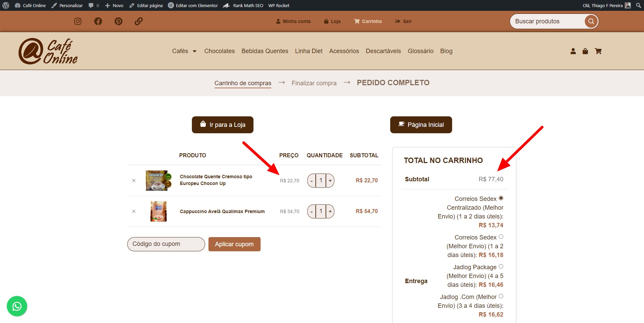Click the Ir para a Loja button
Viewport: 644px width, 323px height.
pos(223,125)
